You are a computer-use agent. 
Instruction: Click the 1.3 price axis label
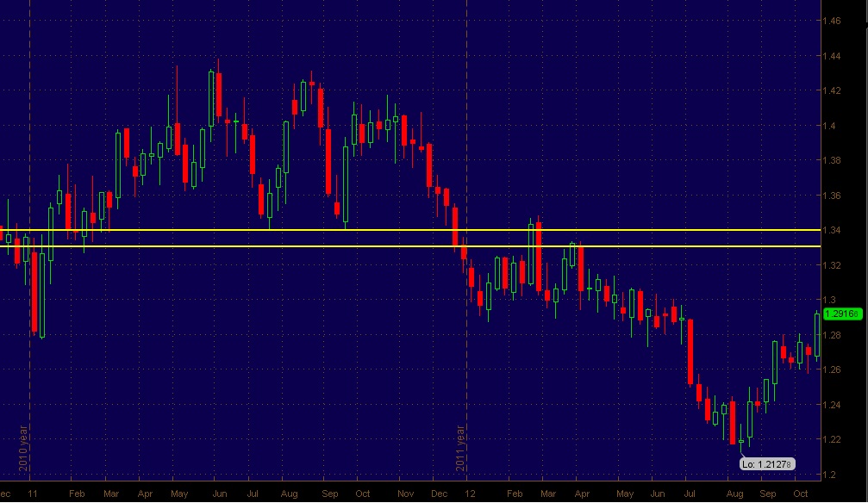click(x=828, y=300)
